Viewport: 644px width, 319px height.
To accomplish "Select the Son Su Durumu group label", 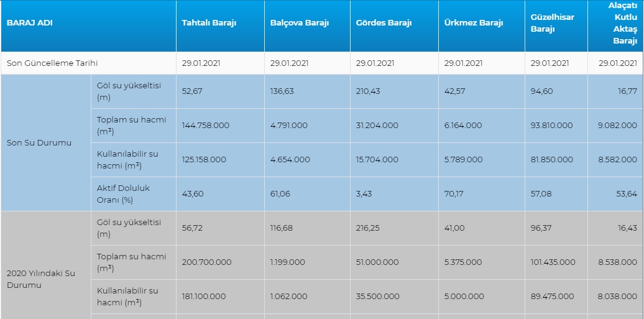I will point(39,142).
